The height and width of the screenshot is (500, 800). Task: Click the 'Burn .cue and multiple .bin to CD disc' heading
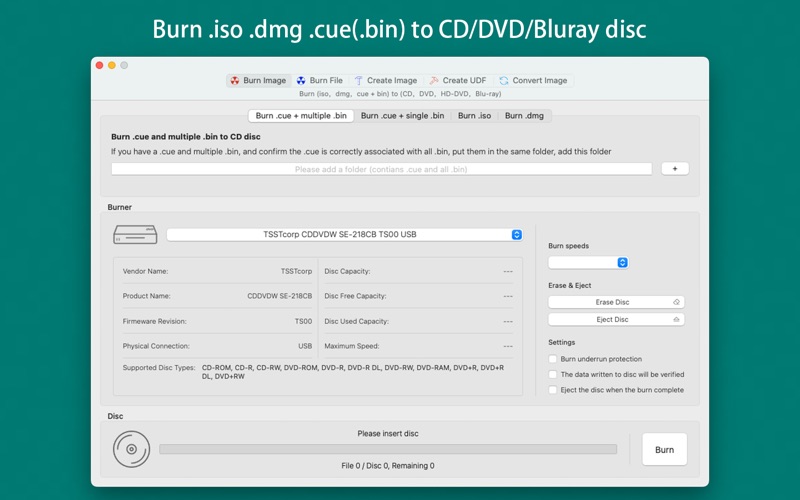point(186,137)
